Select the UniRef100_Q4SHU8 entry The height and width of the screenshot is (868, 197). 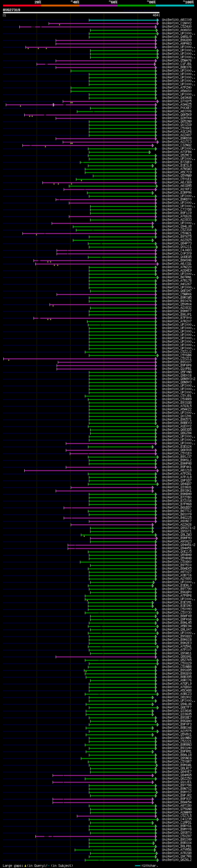(176, 98)
